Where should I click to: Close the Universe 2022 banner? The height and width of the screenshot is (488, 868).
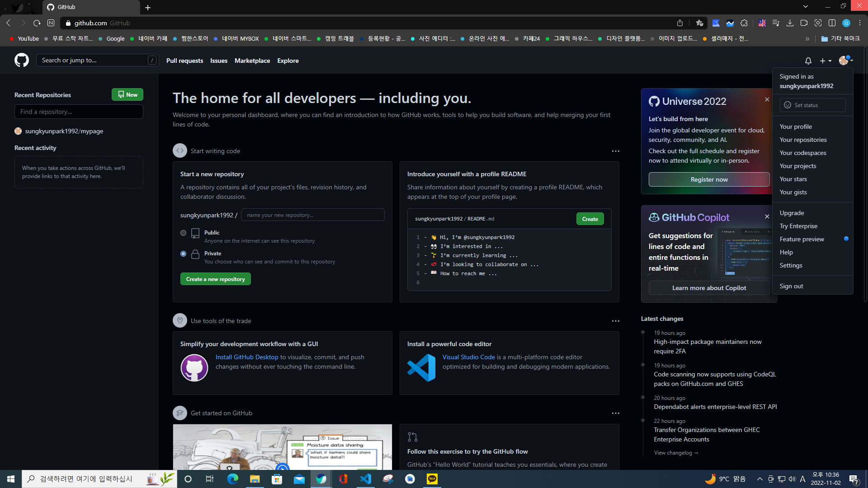click(767, 99)
